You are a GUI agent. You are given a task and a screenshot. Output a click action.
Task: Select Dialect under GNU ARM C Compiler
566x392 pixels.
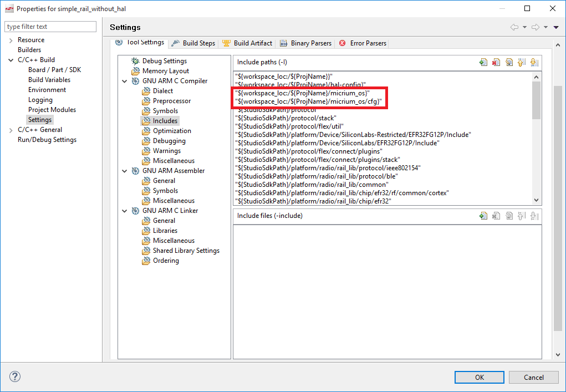(x=162, y=91)
